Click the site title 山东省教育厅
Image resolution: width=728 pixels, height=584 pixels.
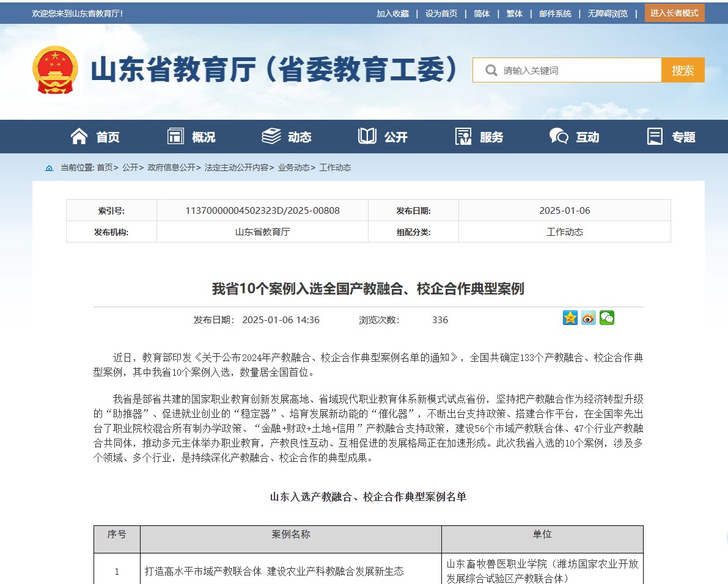[x=274, y=70]
